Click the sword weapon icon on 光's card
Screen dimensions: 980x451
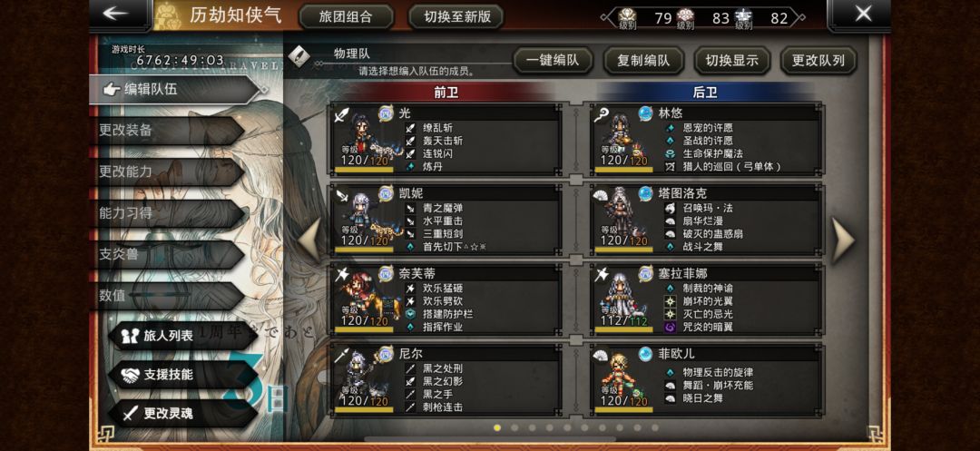[x=340, y=115]
